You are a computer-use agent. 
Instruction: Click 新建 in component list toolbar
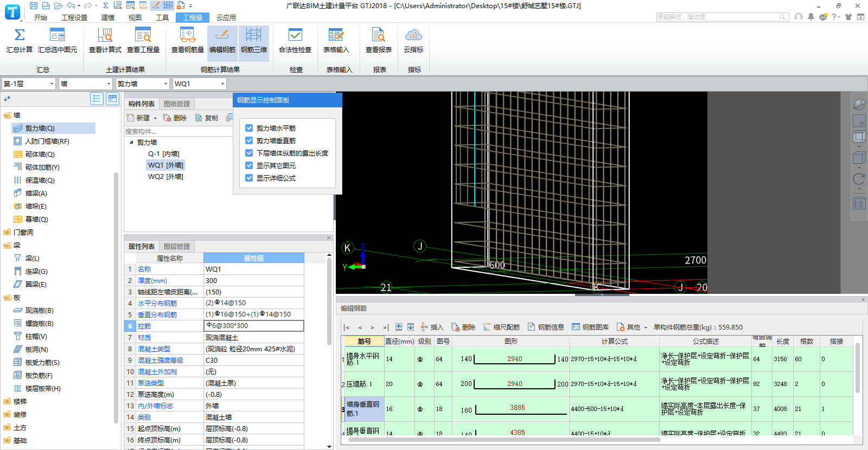(x=139, y=118)
